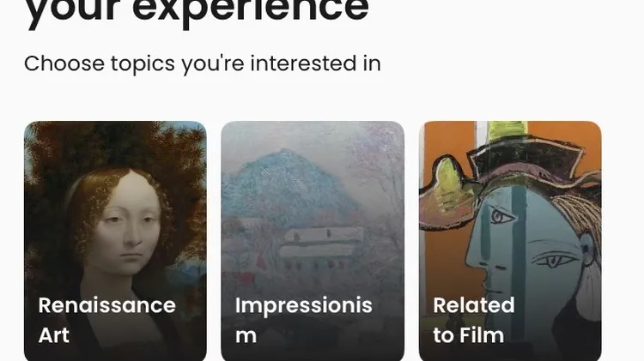The image size is (644, 361).
Task: Click the 'Impressionism' label text
Action: [303, 320]
